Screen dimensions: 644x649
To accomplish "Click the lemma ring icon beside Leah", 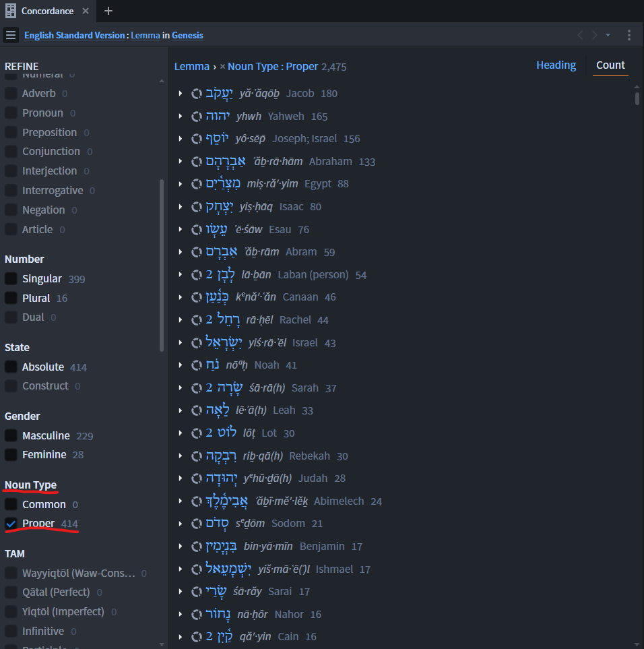I will 197,410.
